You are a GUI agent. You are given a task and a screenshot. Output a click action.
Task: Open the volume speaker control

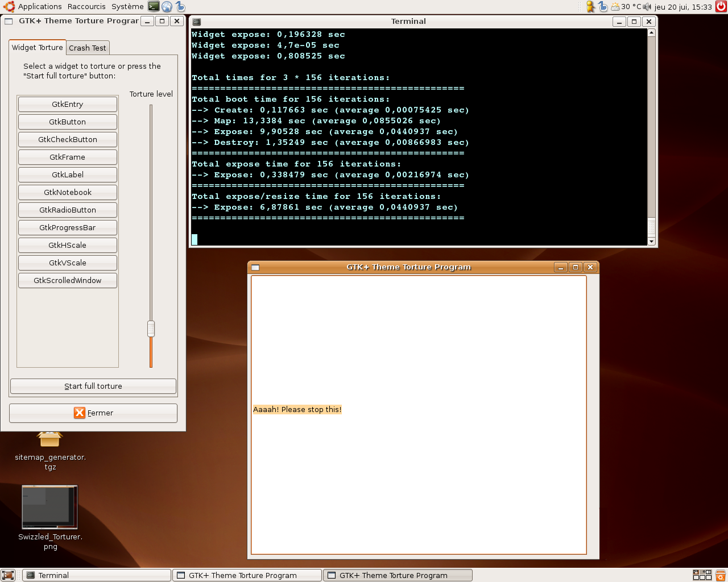(x=647, y=7)
